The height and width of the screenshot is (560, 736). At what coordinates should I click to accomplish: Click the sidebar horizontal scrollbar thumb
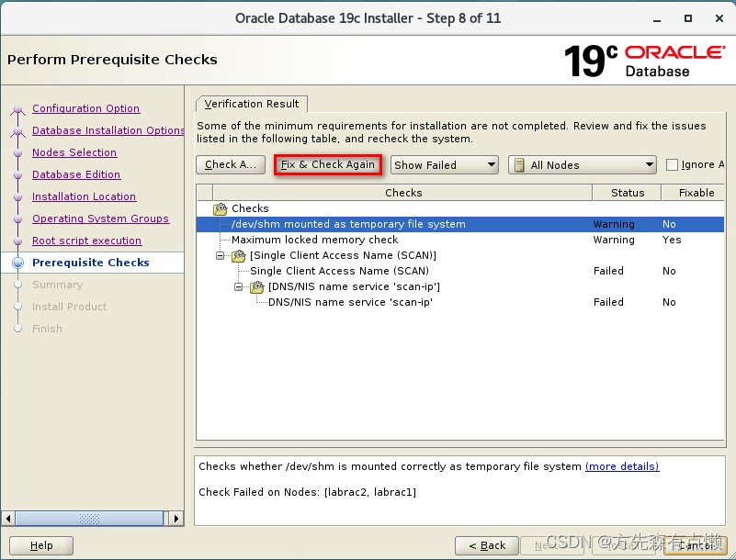point(89,519)
